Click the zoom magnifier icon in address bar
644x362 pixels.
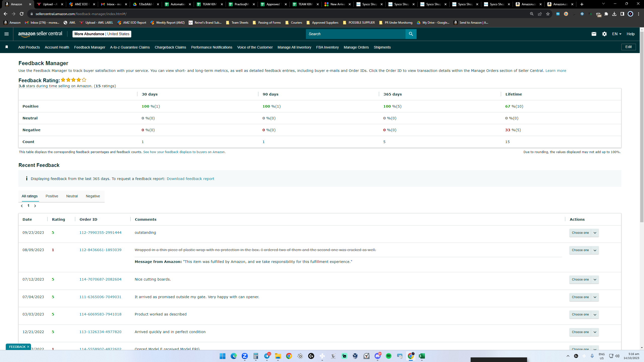532,14
